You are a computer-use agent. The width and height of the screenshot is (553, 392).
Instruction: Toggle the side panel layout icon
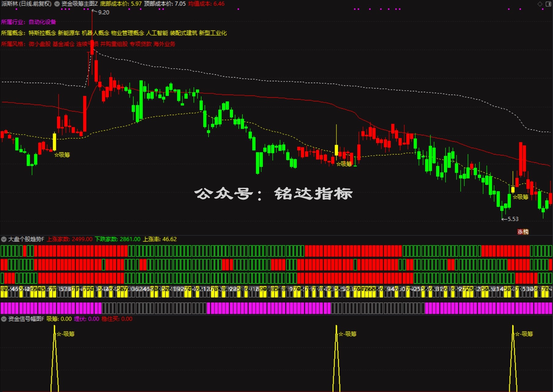tap(548, 4)
